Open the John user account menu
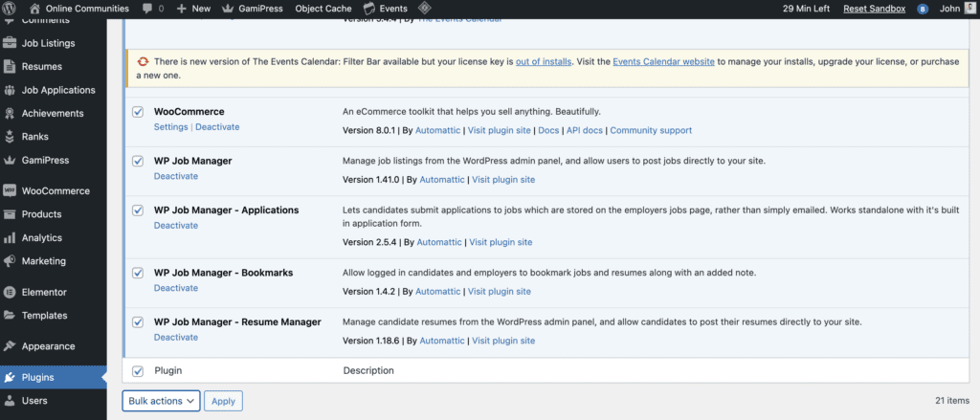This screenshot has height=420, width=980. [x=949, y=9]
